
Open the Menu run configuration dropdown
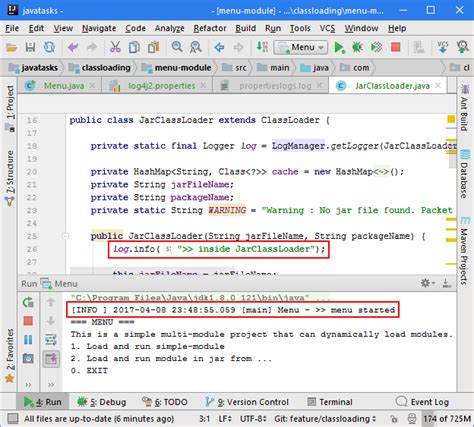tap(300, 47)
